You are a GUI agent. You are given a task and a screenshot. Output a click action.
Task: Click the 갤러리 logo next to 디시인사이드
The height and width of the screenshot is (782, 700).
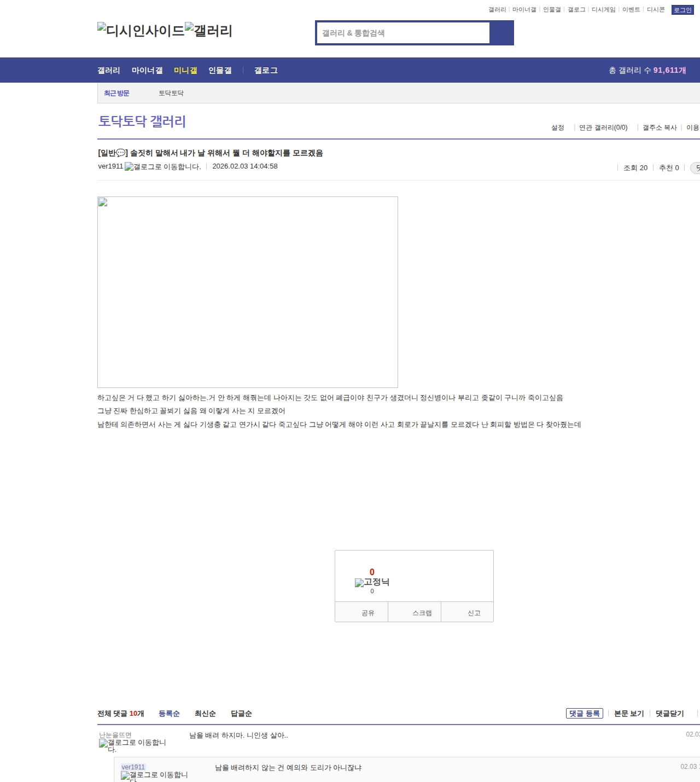pyautogui.click(x=208, y=31)
